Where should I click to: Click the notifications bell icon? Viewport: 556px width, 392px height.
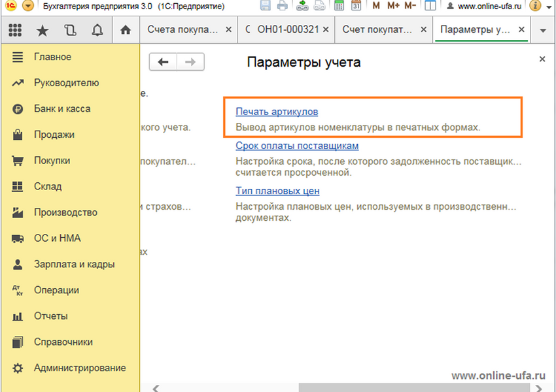[97, 30]
